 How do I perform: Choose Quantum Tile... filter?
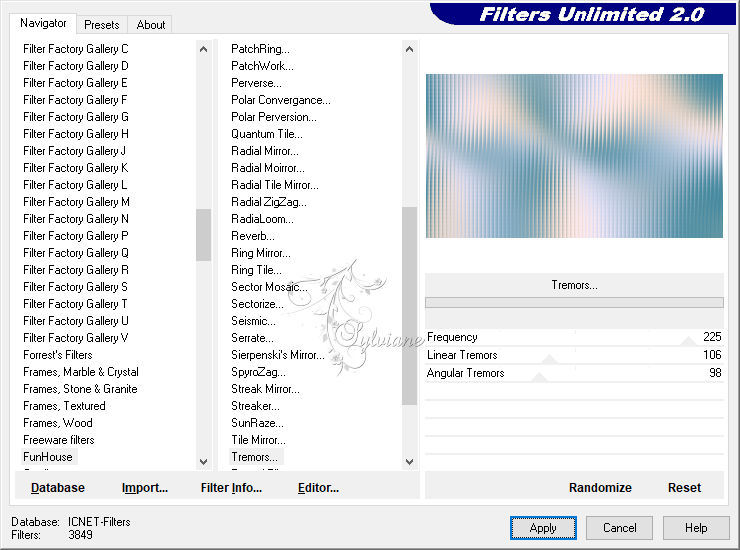[267, 134]
